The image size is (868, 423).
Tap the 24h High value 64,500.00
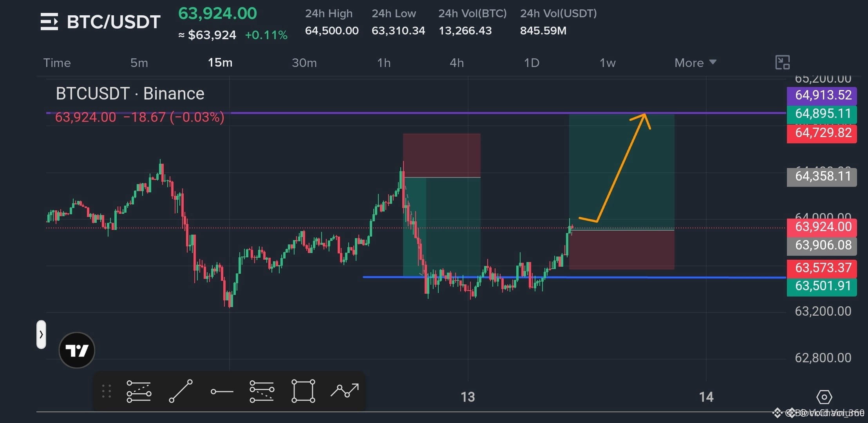(x=332, y=31)
